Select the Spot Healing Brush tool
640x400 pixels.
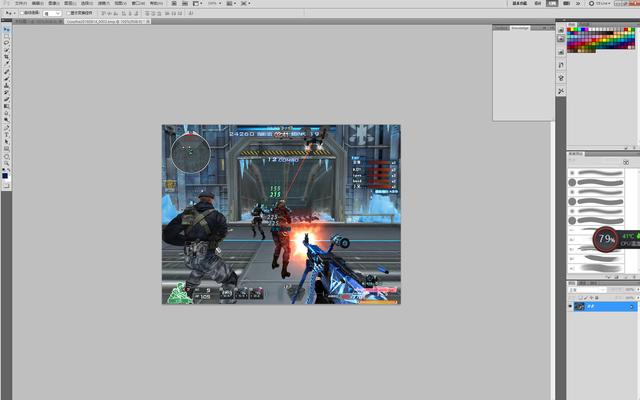click(x=7, y=71)
